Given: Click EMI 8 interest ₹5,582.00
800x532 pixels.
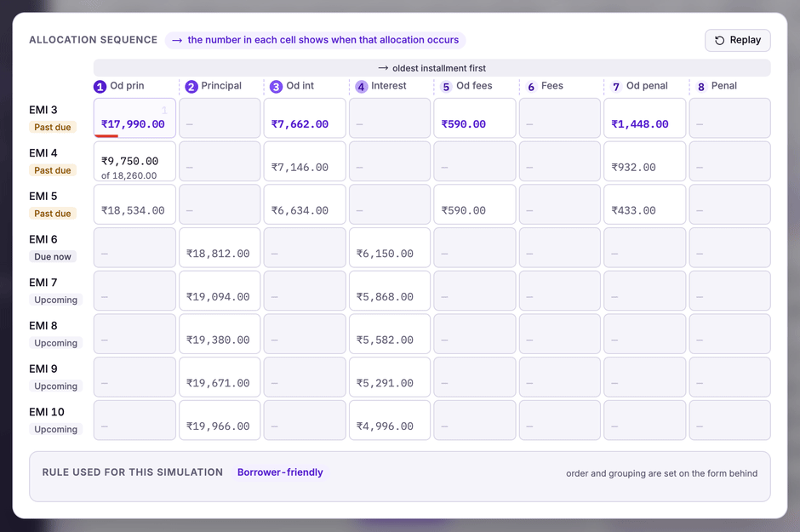Looking at the screenshot, I should point(390,334).
